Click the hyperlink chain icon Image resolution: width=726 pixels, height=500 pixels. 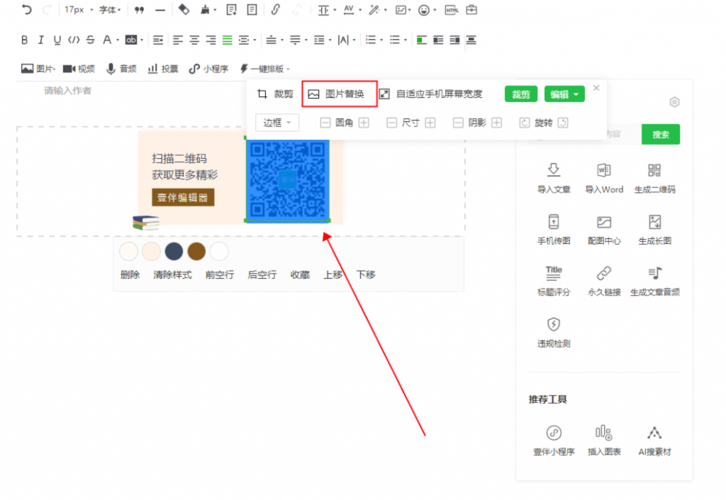click(275, 9)
